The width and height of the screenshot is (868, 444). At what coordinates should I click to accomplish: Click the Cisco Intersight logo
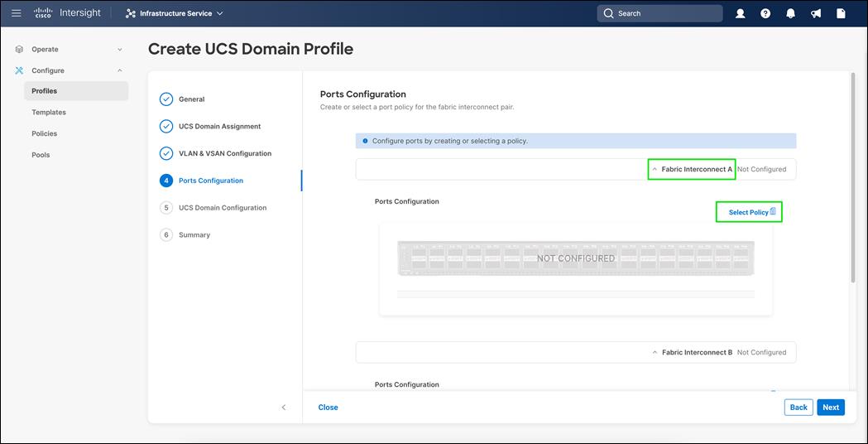(66, 13)
